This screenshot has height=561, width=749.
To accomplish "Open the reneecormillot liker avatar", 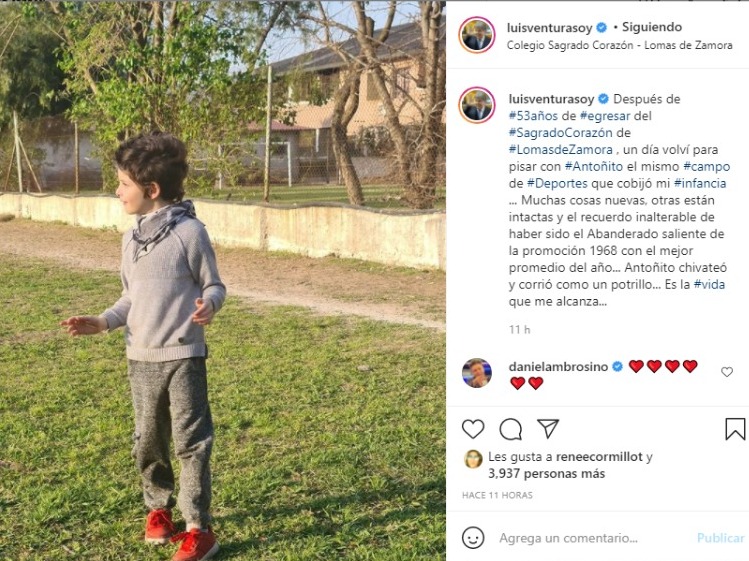I will point(473,459).
